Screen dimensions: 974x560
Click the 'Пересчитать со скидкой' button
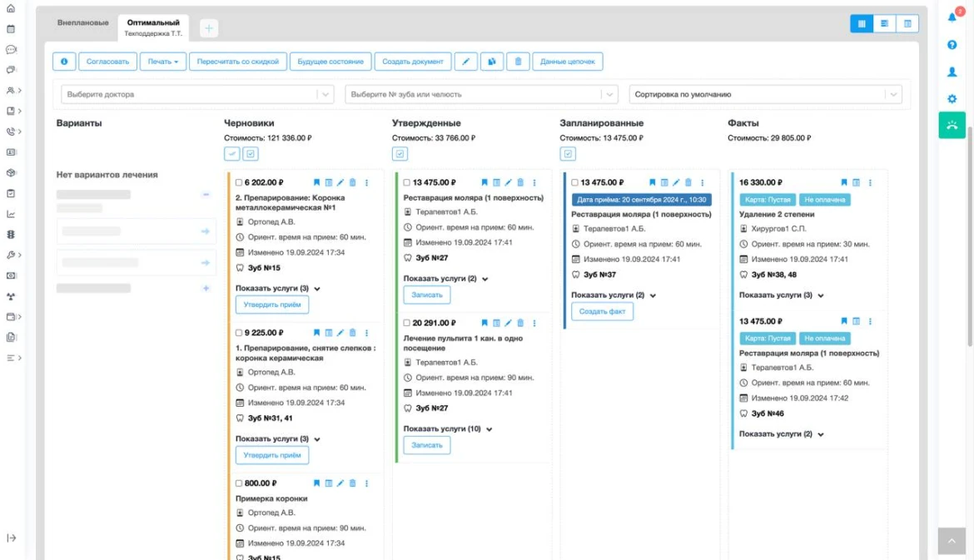point(238,62)
